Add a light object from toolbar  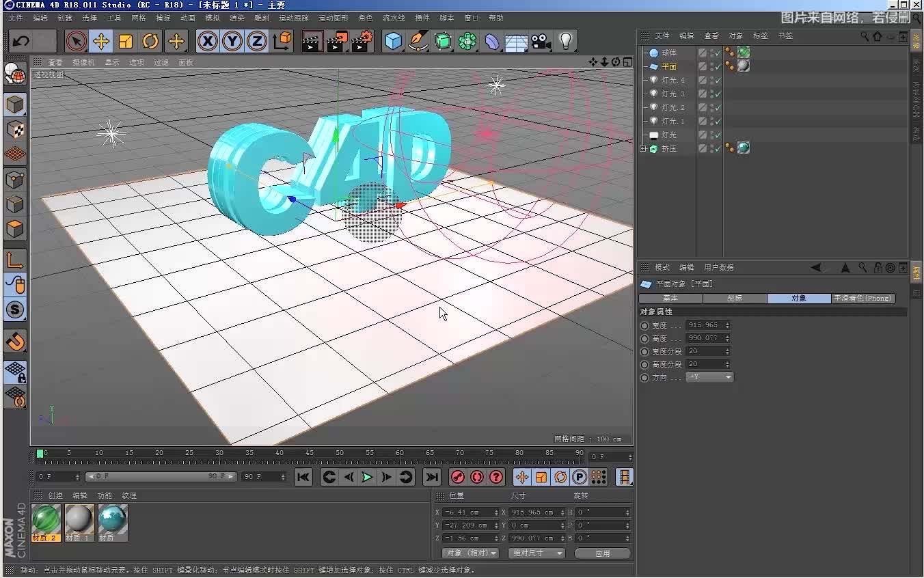point(566,42)
